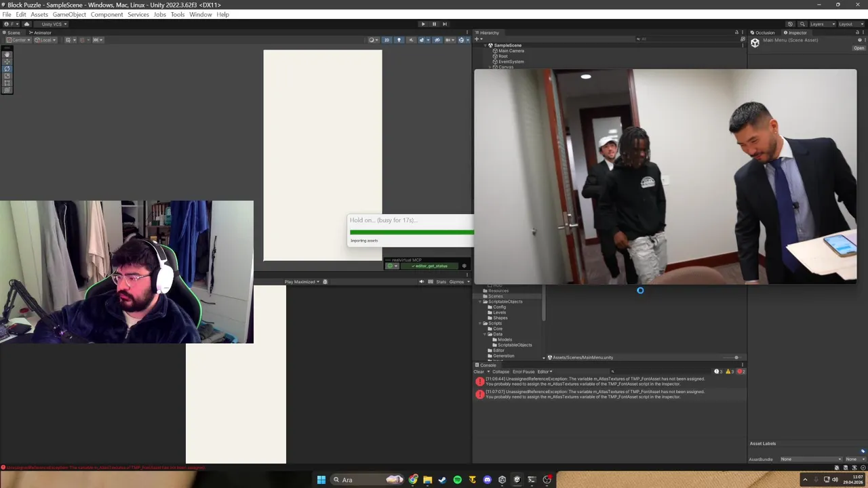Viewport: 868px width, 488px height.
Task: Start Play mode with the Play button
Action: [x=423, y=24]
